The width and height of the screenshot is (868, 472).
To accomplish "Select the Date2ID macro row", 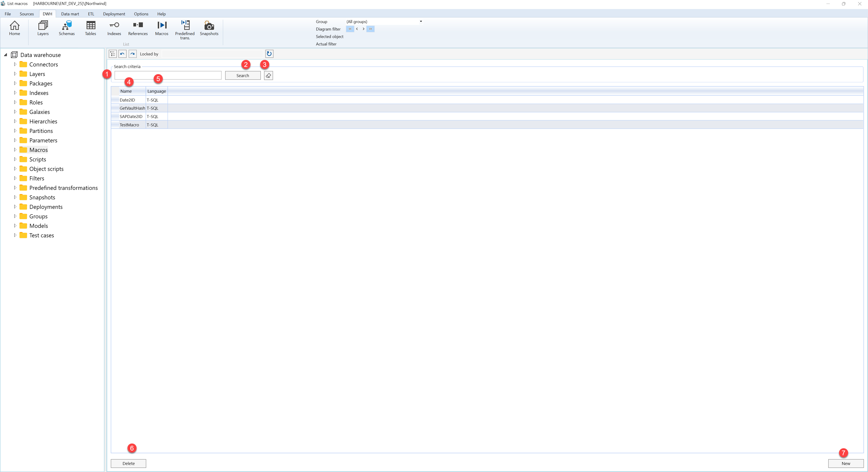I will [487, 100].
